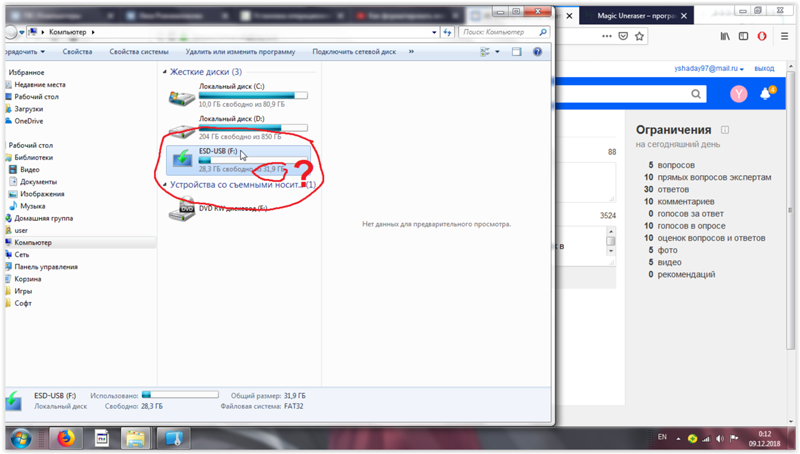This screenshot has width=800, height=454.
Task: Open view options dropdown arrow in Explorer
Action: click(x=497, y=52)
